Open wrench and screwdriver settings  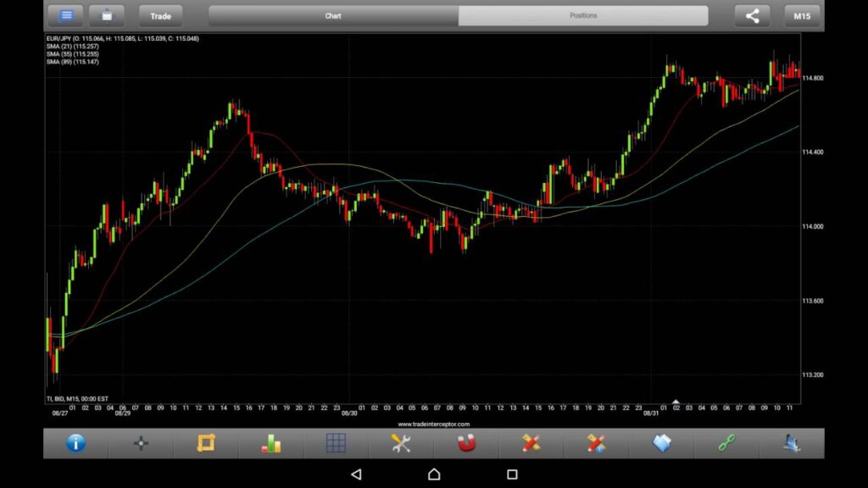pyautogui.click(x=401, y=443)
